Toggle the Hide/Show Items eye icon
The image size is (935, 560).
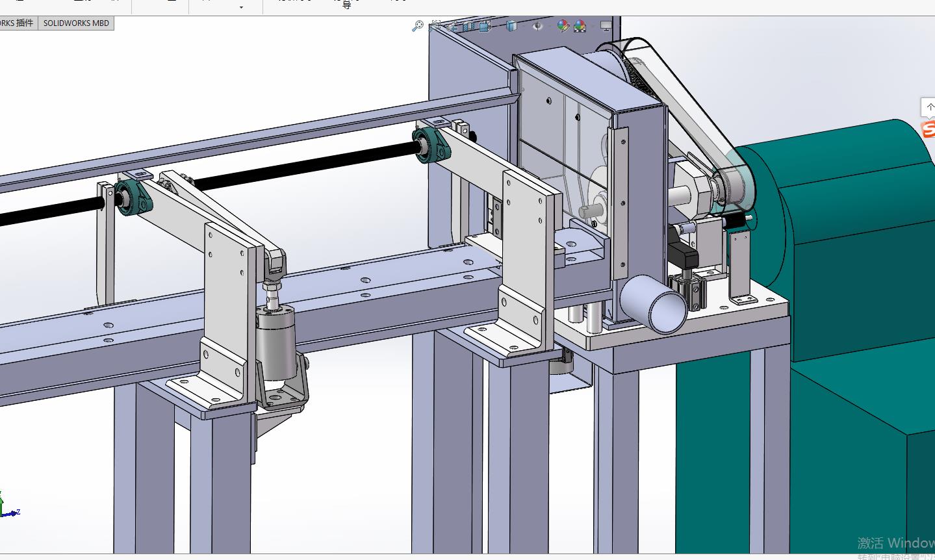537,25
